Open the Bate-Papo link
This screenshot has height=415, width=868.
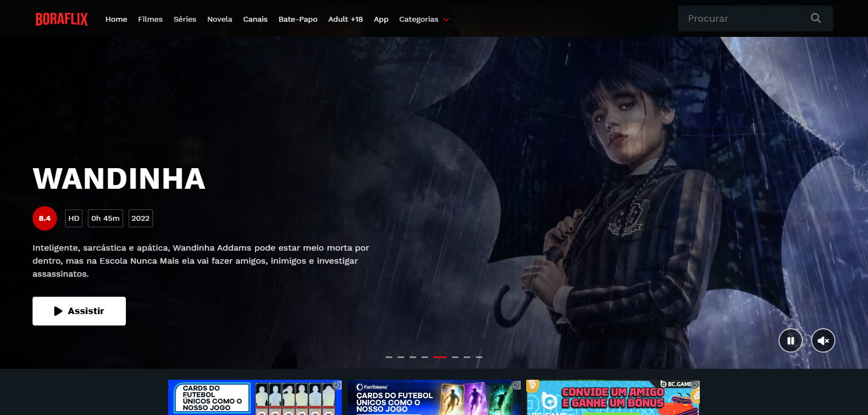[298, 20]
